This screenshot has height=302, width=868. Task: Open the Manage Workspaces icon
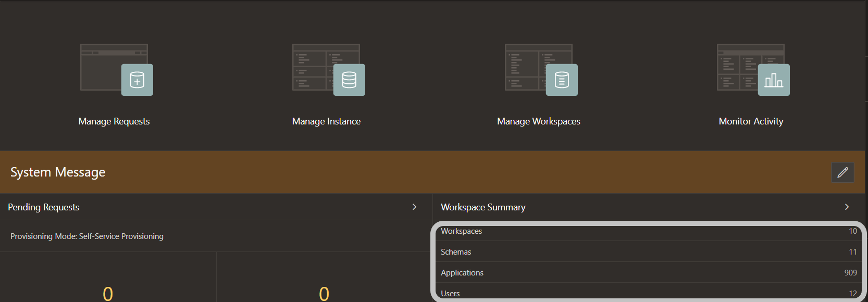(541, 70)
